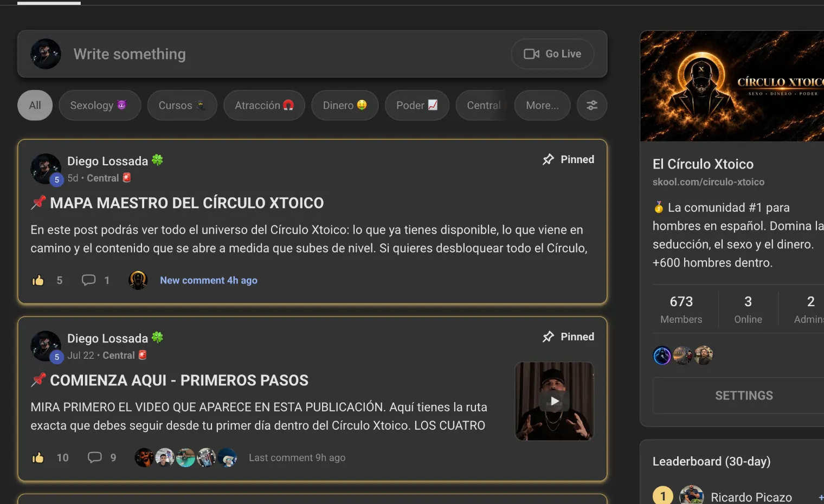This screenshot has width=824, height=504.
Task: Open Last comment 9h ago text
Action: pyautogui.click(x=297, y=457)
